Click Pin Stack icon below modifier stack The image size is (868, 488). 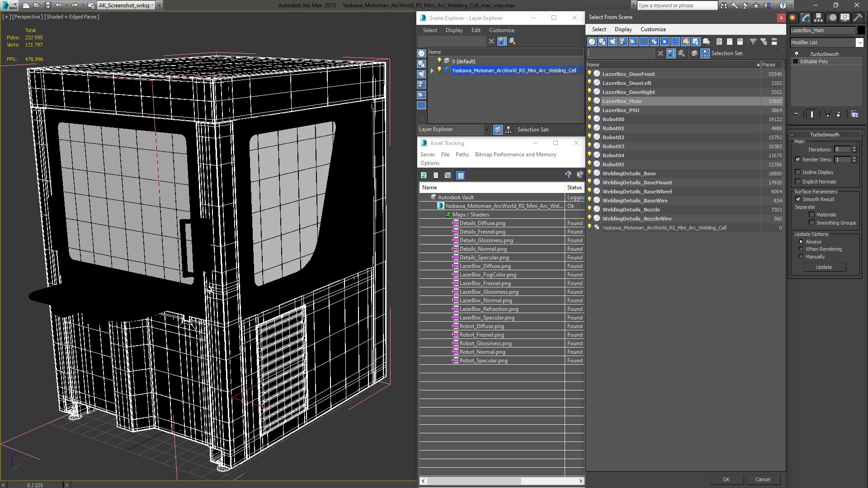pyautogui.click(x=796, y=114)
